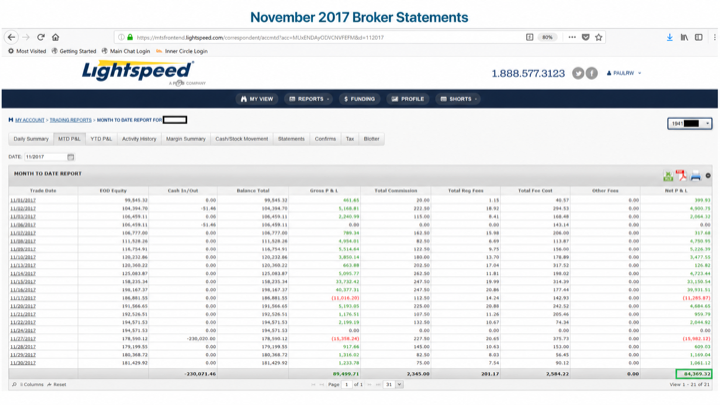Open the 11/17/2017 trade date link
Image resolution: width=720 pixels, height=405 pixels.
point(23,298)
